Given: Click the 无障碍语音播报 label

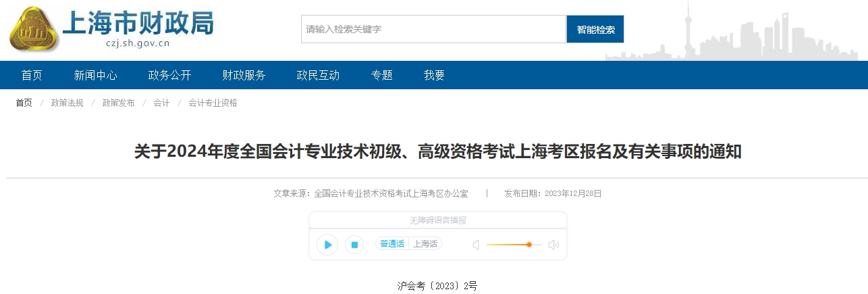Looking at the screenshot, I should (438, 220).
